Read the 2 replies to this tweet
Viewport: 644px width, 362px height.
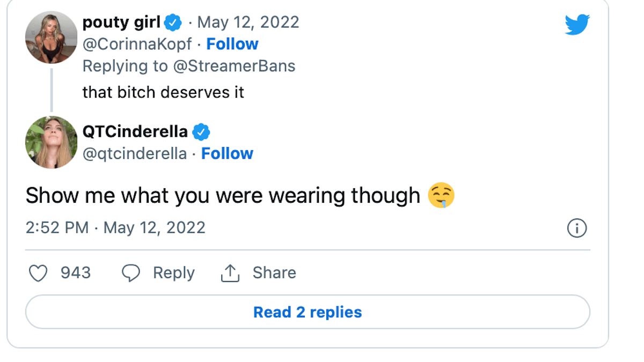point(307,312)
